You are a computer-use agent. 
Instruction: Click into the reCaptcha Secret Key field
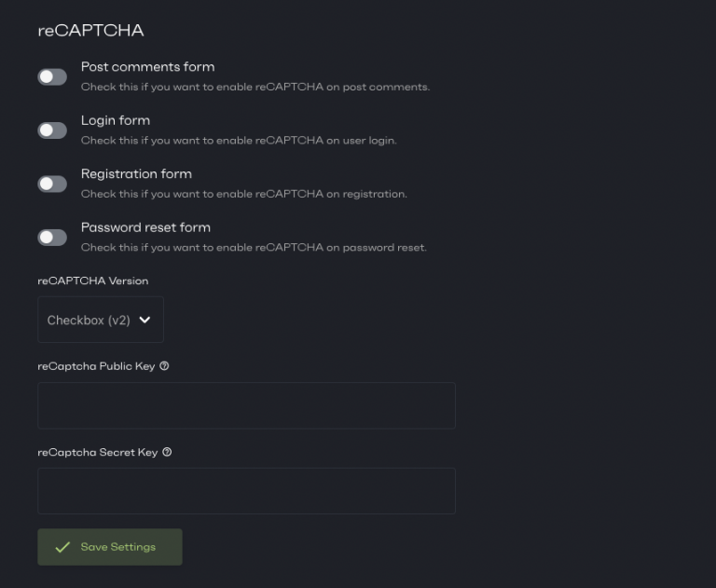pos(246,491)
